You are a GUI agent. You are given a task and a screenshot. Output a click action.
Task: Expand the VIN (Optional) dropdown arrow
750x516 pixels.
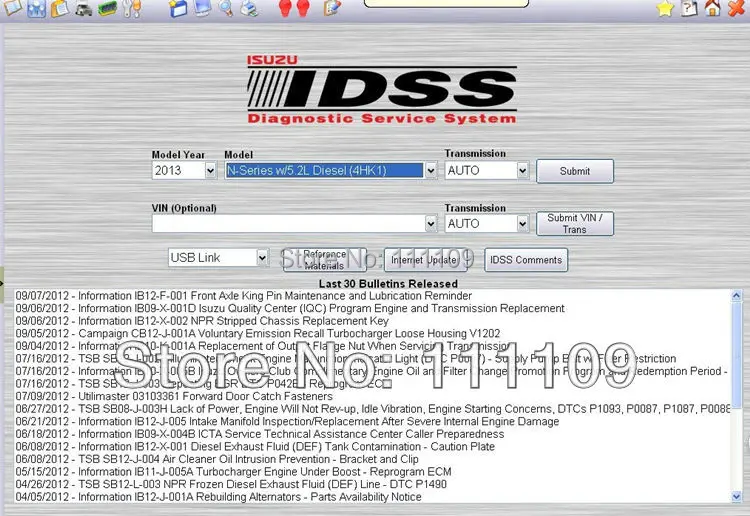pos(430,223)
